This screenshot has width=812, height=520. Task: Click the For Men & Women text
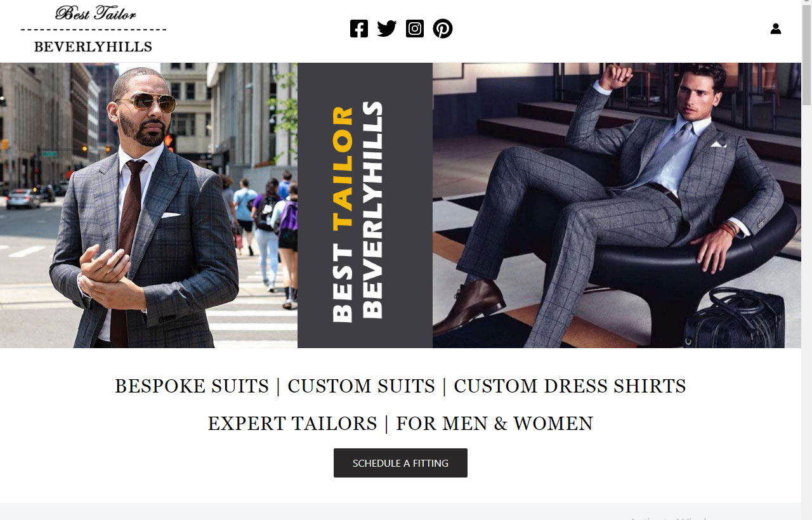[494, 424]
